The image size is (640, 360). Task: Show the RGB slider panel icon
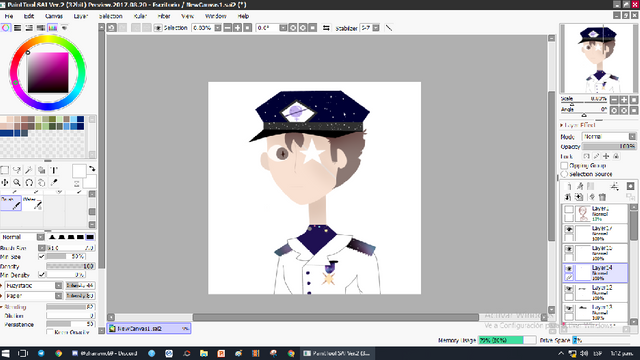click(x=18, y=28)
